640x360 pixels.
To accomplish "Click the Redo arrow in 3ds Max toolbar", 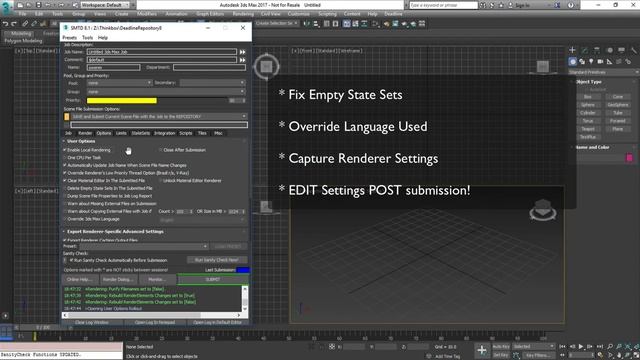I will click(x=14, y=24).
